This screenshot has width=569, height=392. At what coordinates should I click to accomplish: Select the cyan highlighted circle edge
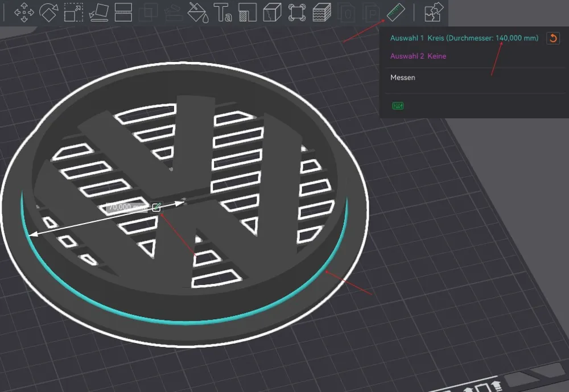point(185,321)
